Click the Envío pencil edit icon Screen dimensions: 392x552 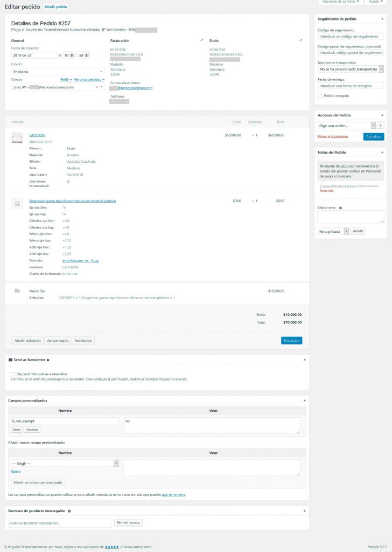[x=301, y=40]
